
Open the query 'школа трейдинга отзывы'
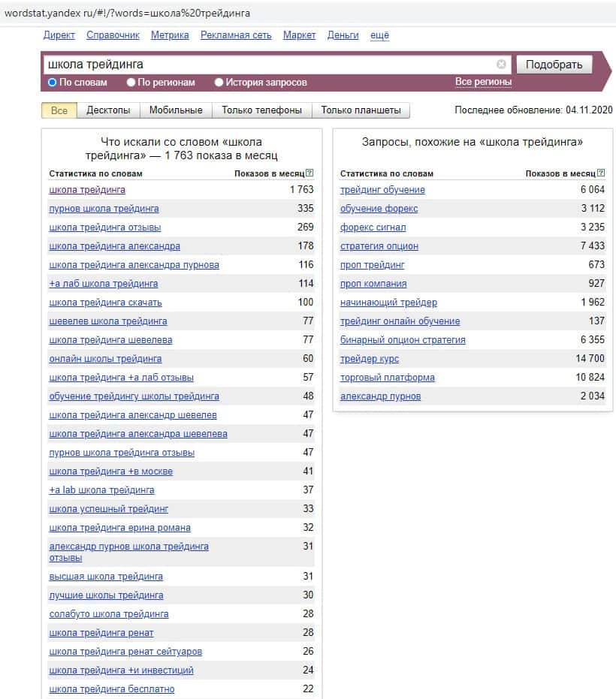pos(105,227)
